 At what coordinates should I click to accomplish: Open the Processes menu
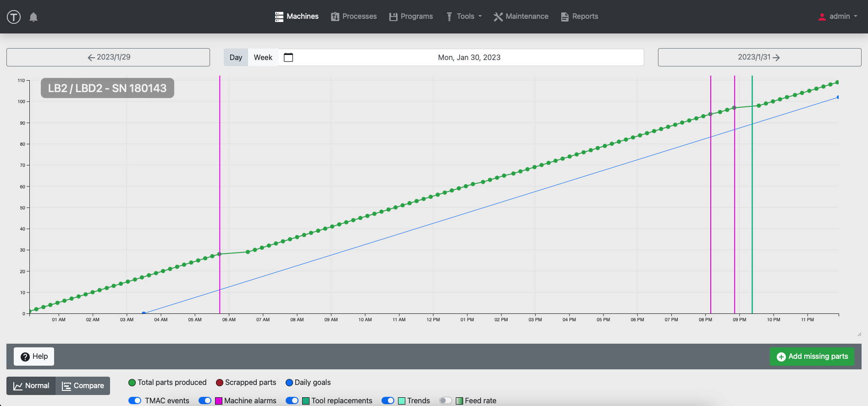tap(354, 16)
